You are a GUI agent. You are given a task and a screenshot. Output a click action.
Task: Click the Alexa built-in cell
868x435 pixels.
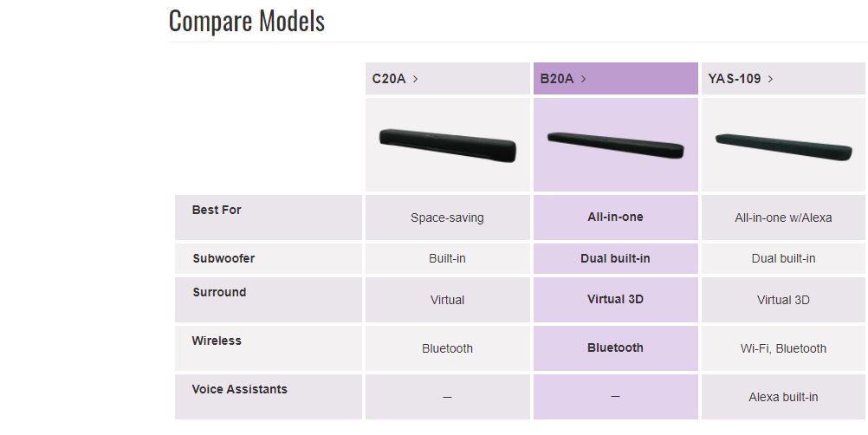pos(783,397)
